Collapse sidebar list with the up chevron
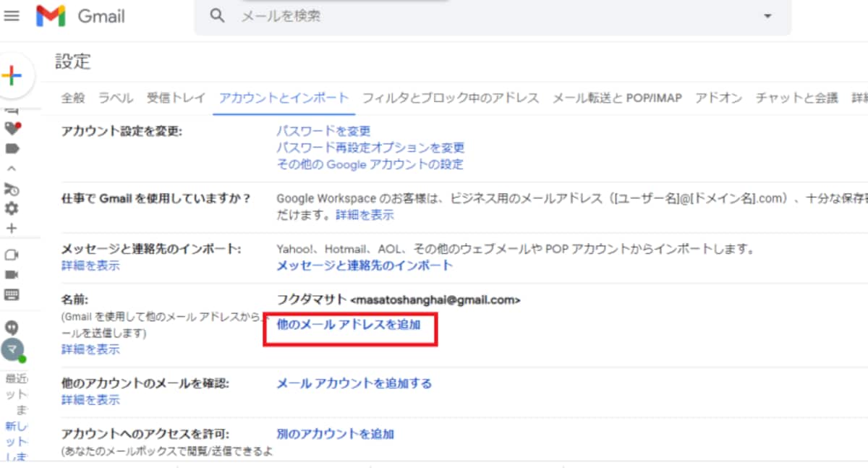 click(x=12, y=168)
